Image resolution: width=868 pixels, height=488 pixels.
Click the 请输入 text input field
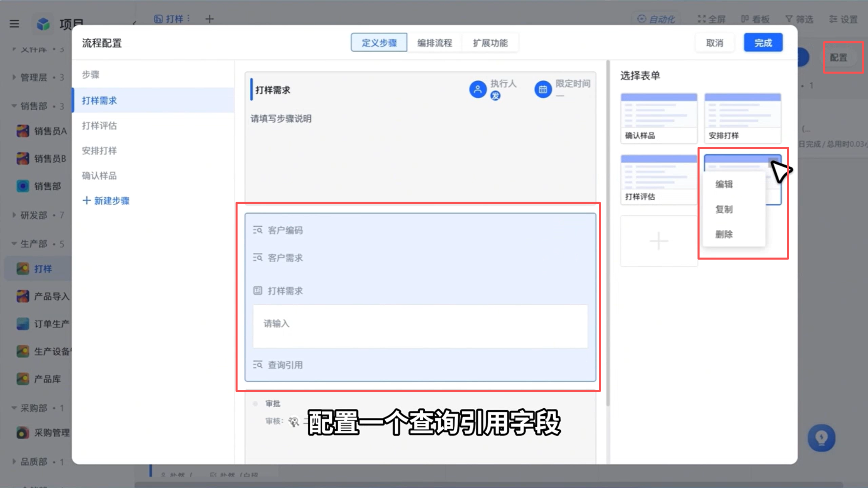[420, 326]
